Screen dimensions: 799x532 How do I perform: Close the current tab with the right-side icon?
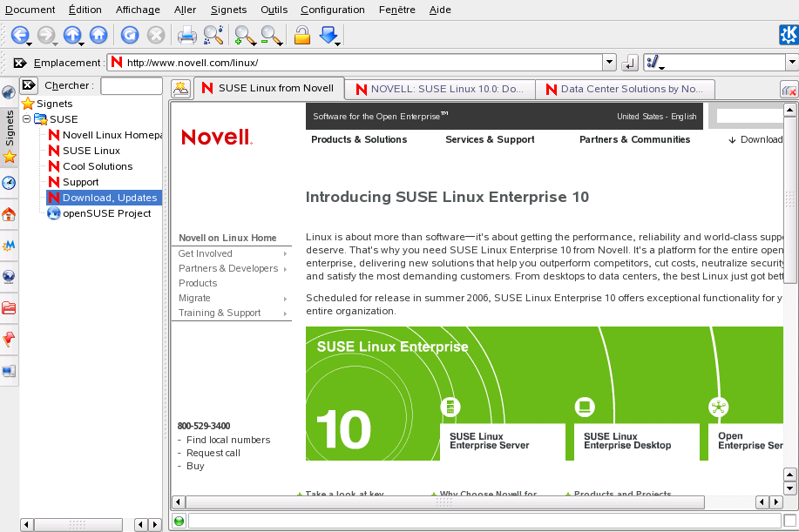click(789, 90)
